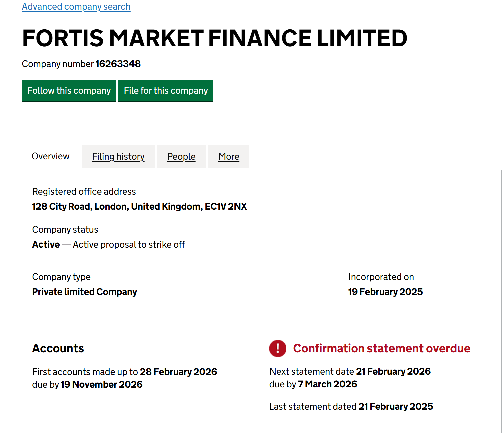Click the address 128 City Road, London

coord(139,207)
